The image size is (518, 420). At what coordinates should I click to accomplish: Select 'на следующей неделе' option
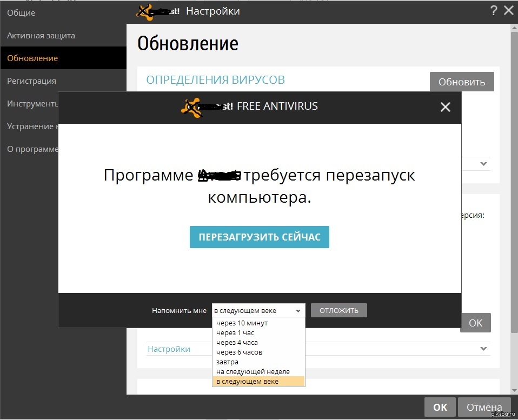(x=253, y=372)
